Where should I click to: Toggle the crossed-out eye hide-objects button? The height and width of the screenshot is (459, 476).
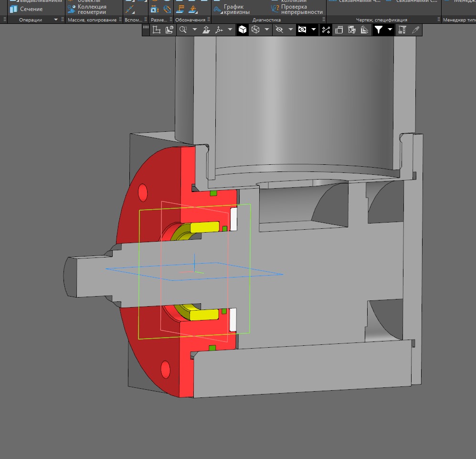[279, 30]
